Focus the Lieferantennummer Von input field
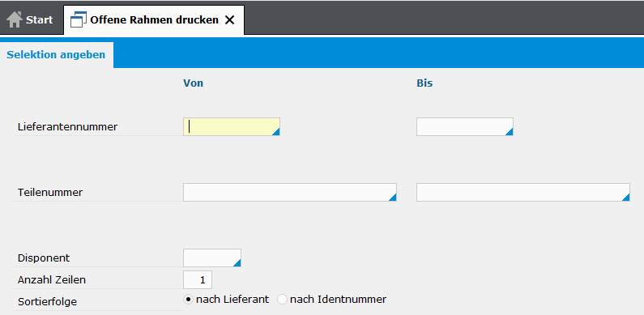Image resolution: width=644 pixels, height=315 pixels. point(232,126)
